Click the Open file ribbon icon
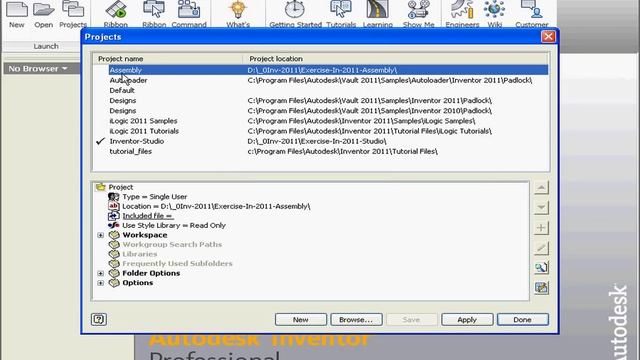This screenshot has height=360, width=640. tap(44, 9)
